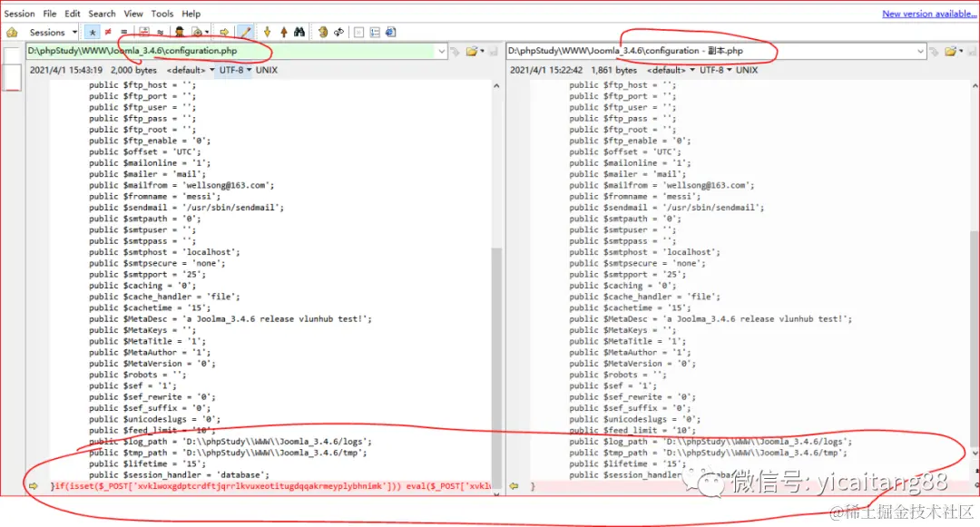Screen dimensions: 980x527
Task: Open the Tools menu
Action: pos(162,13)
